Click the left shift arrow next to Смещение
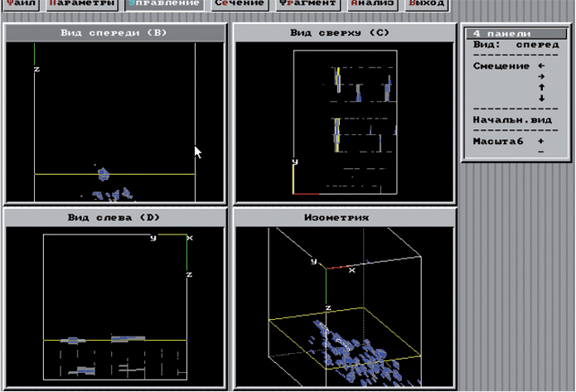This screenshot has height=392, width=576. 540,65
